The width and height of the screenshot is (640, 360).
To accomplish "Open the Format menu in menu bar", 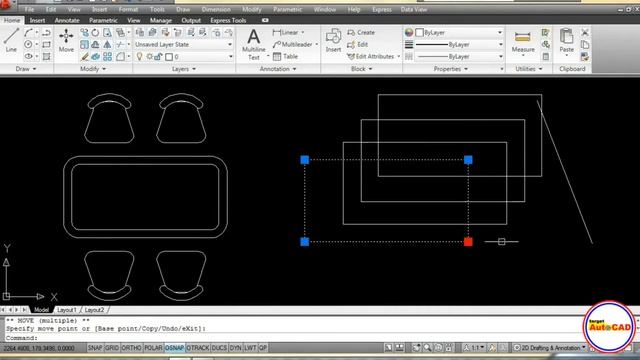I will coord(128,9).
